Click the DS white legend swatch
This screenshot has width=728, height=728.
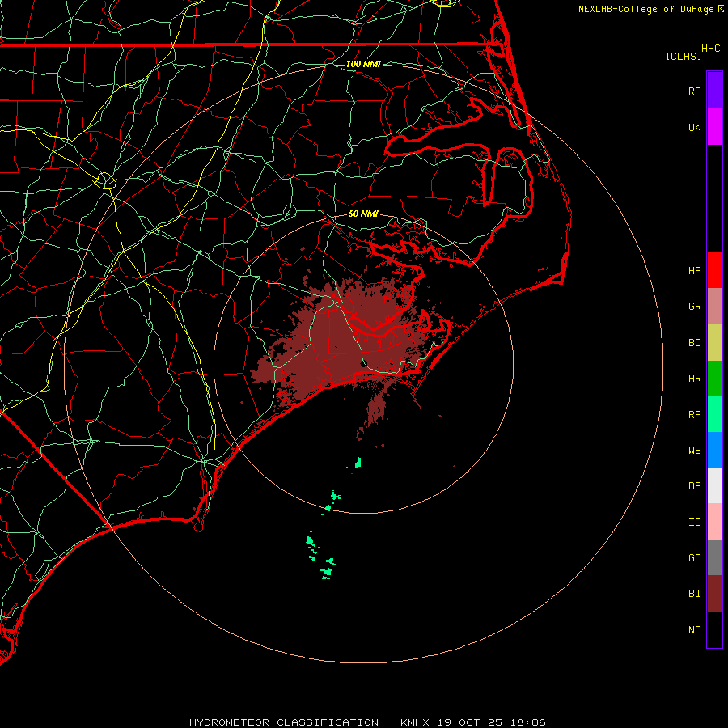coord(714,485)
